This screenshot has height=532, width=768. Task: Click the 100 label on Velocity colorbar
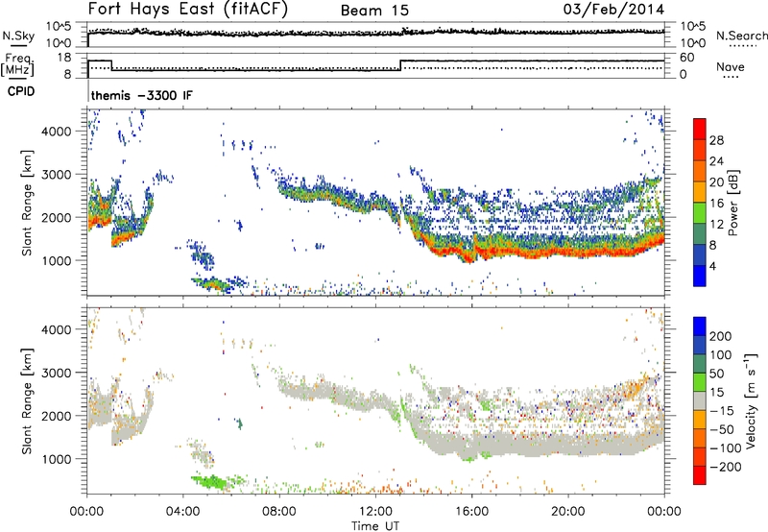(721, 355)
